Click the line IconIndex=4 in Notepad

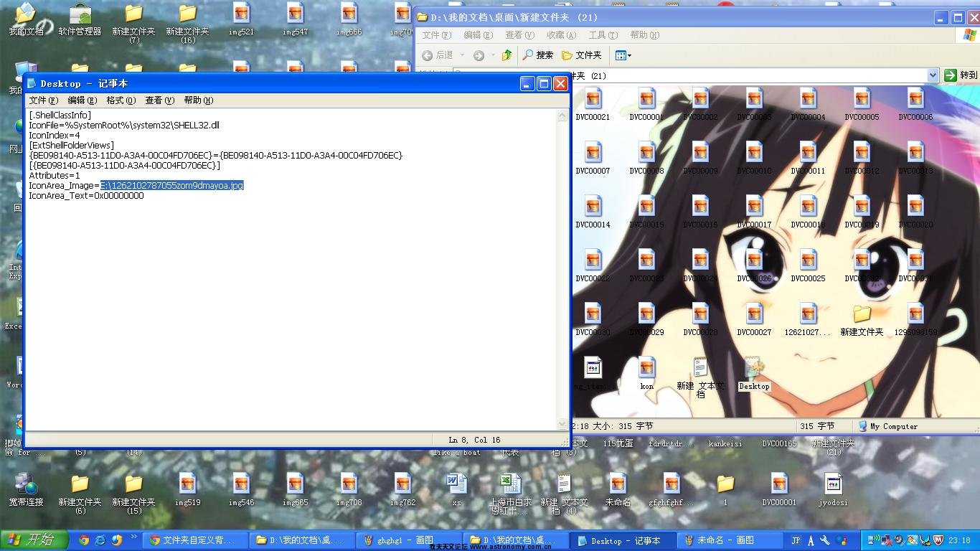point(55,135)
